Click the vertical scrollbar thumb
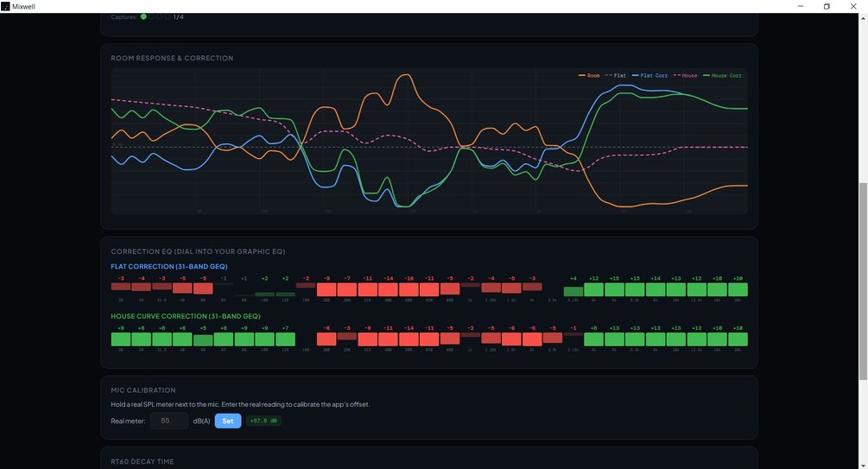868x469 pixels. [x=863, y=282]
